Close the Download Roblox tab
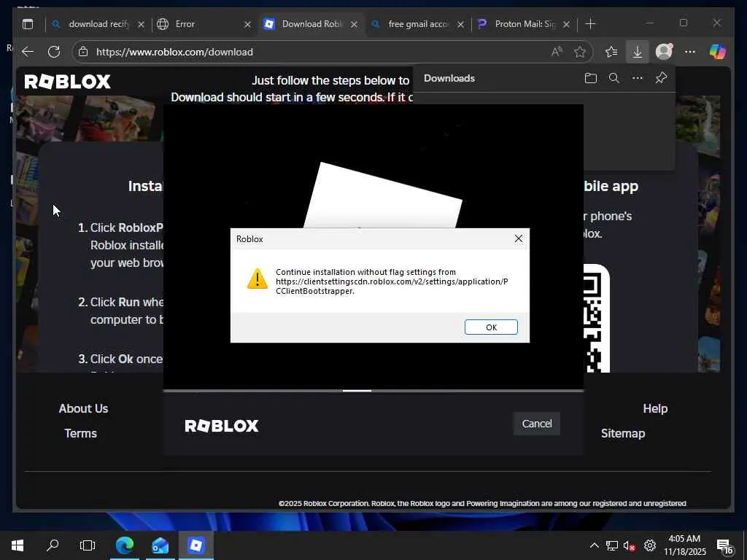The width and height of the screenshot is (747, 560). pyautogui.click(x=354, y=24)
